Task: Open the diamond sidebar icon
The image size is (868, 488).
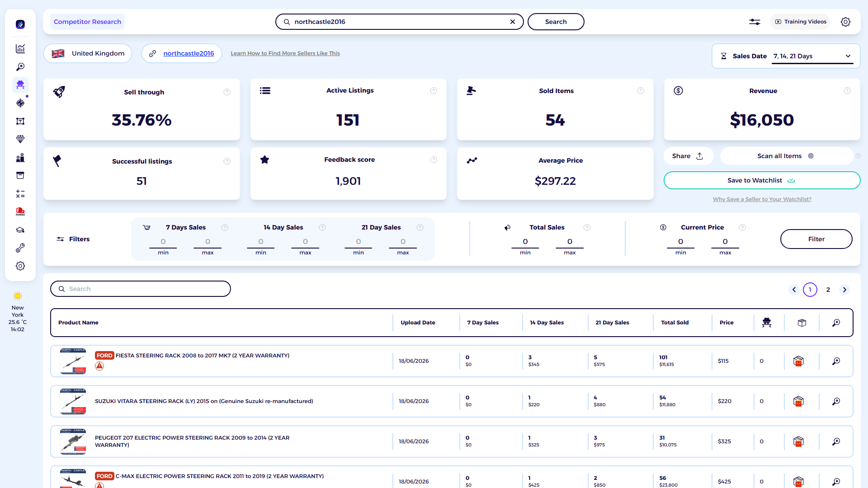Action: pyautogui.click(x=20, y=139)
